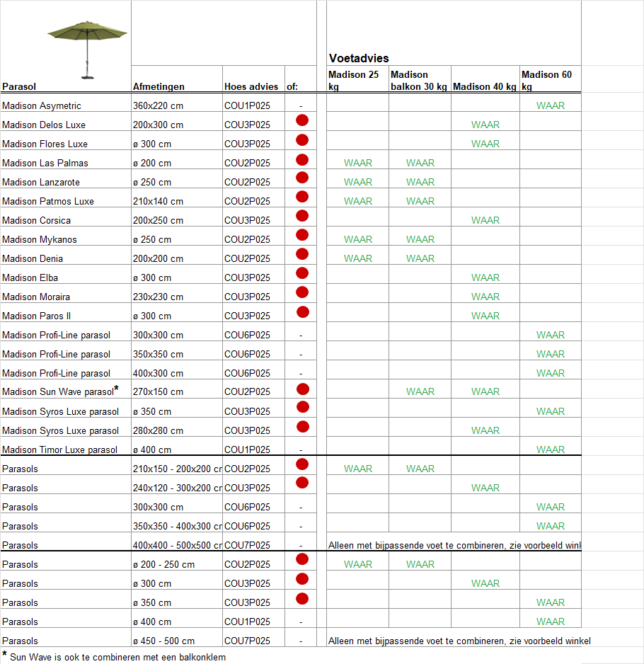Click the Madison balkon 30 kg header
Image resolution: width=644 pixels, height=664 pixels.
(419, 81)
